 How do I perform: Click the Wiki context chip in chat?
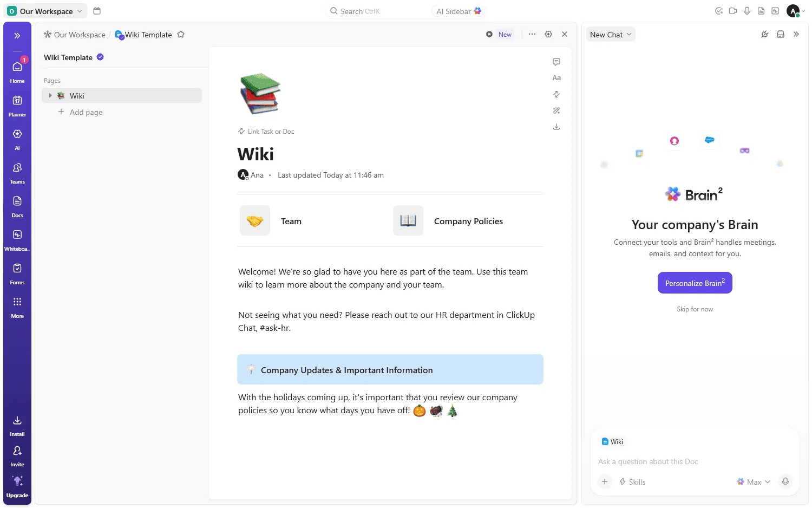pyautogui.click(x=612, y=441)
